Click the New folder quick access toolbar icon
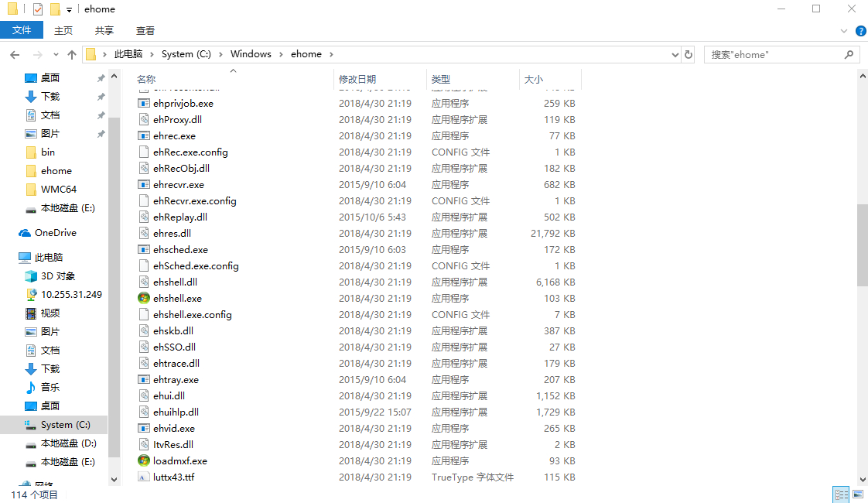The width and height of the screenshot is (868, 503). (x=55, y=9)
